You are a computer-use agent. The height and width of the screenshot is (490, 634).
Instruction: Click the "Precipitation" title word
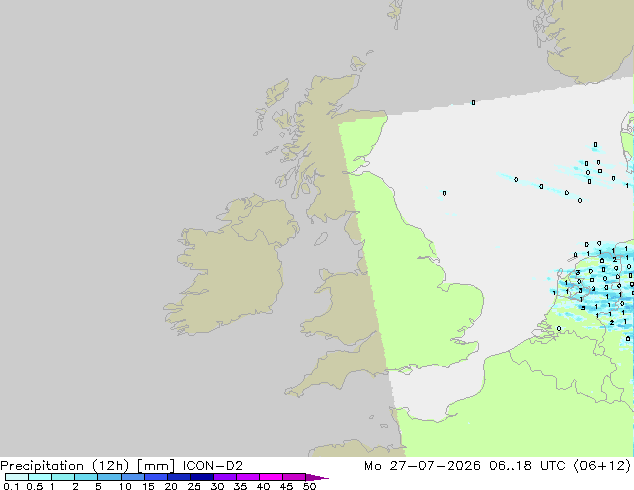click(42, 466)
